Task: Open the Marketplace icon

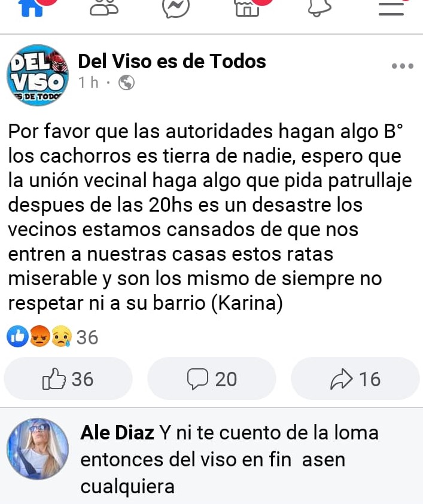Action: point(247,7)
